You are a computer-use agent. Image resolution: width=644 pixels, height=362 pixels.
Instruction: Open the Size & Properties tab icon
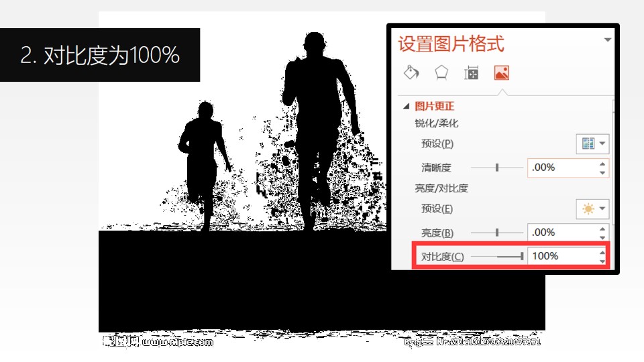point(471,72)
